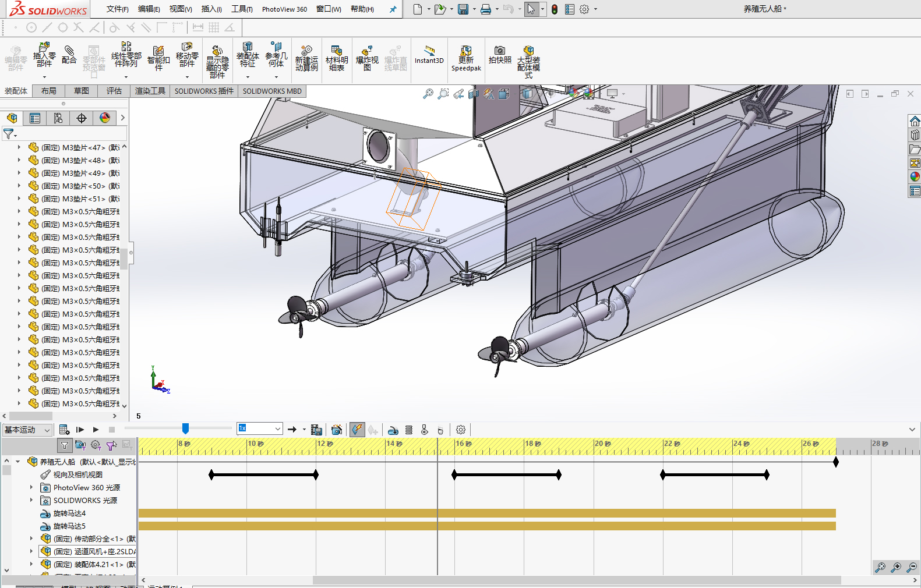
Task: Click the save animation icon
Action: point(316,430)
